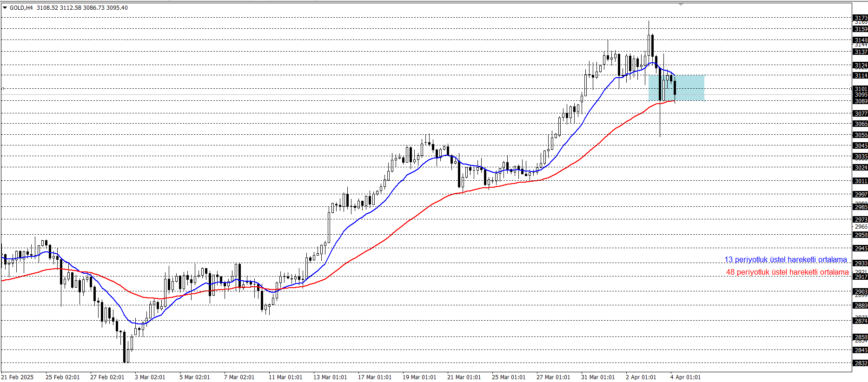Click the 2845 price level label
Viewport: 868px width, 382px height.
tap(861, 350)
